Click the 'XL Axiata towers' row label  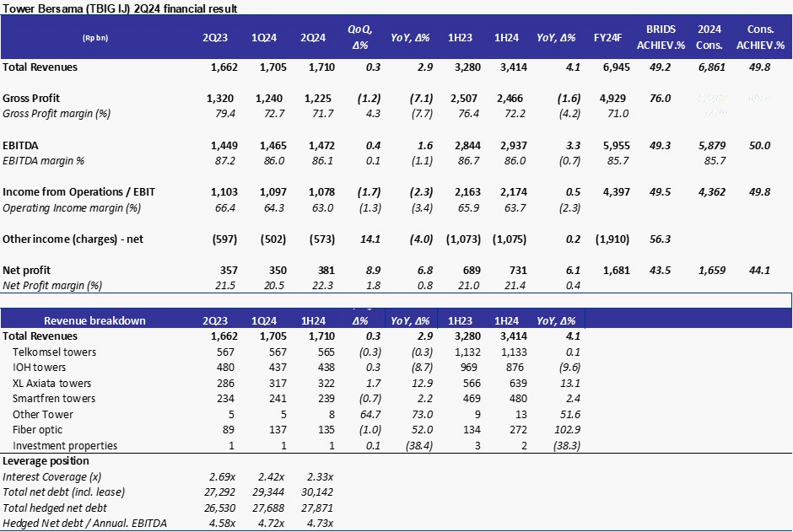point(52,384)
